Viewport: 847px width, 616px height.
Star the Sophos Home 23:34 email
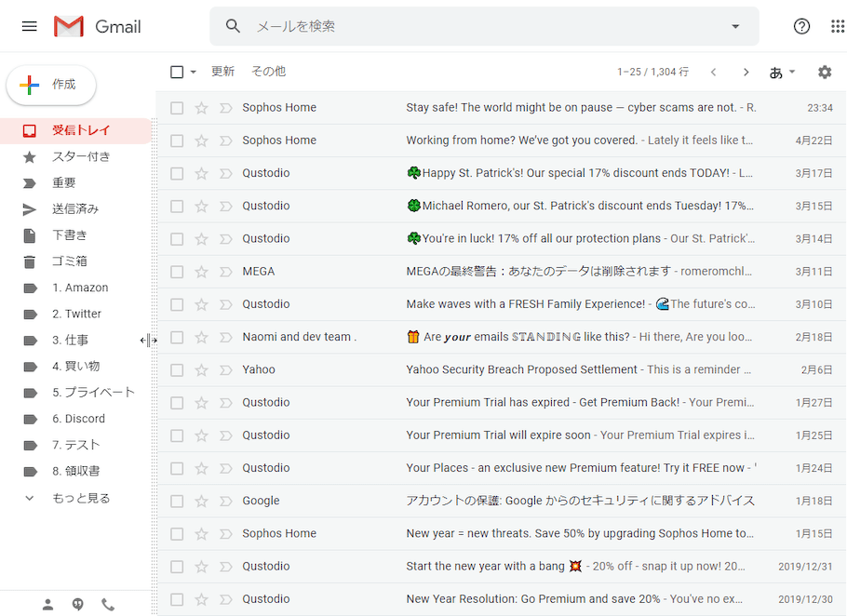(x=201, y=108)
